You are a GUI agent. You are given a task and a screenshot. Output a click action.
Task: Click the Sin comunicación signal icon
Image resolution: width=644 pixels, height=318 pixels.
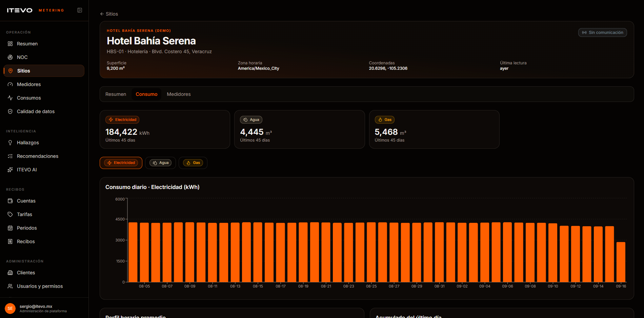[x=584, y=33]
